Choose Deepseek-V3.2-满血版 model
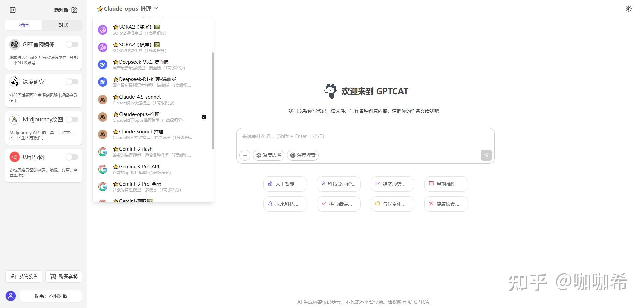Image resolution: width=644 pixels, height=308 pixels. [x=153, y=65]
